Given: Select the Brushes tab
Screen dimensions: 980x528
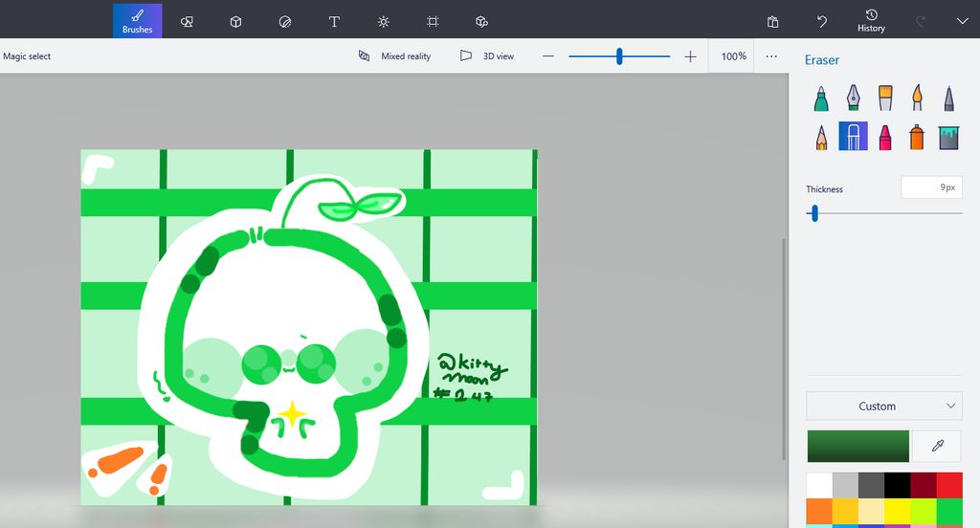Looking at the screenshot, I should (137, 21).
